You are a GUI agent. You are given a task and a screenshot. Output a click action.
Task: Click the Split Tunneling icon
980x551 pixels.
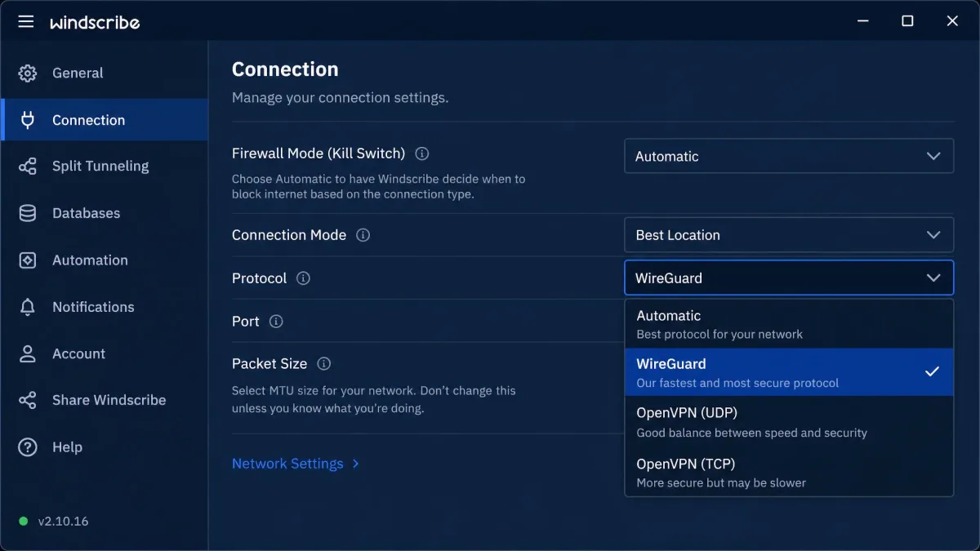(x=28, y=167)
